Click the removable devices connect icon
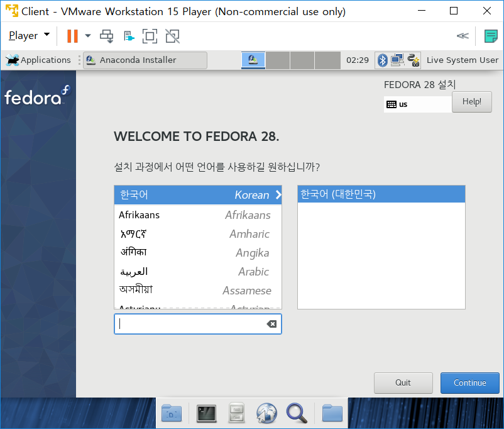504x429 pixels. (129, 36)
